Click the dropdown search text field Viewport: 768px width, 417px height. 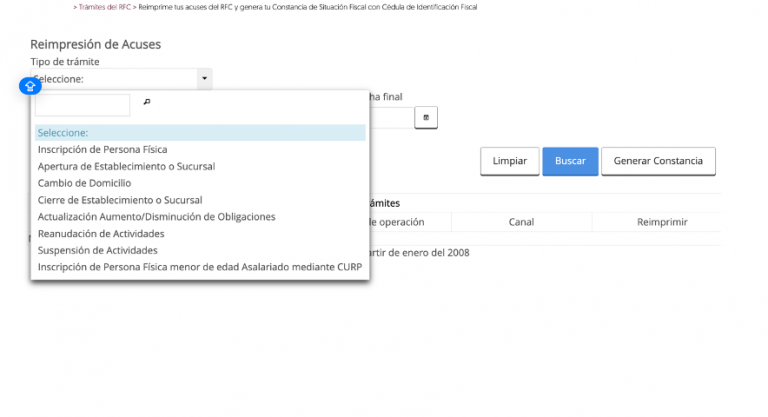pyautogui.click(x=82, y=104)
